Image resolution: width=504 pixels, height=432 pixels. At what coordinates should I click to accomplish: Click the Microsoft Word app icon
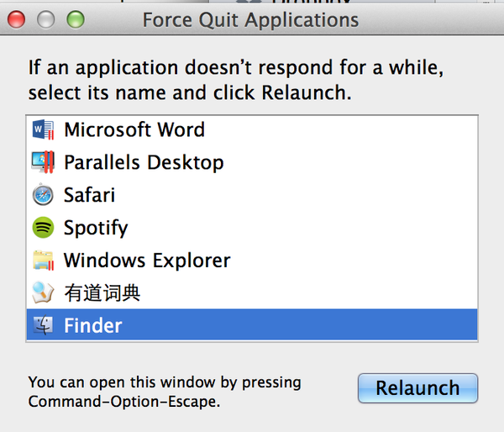tap(43, 129)
